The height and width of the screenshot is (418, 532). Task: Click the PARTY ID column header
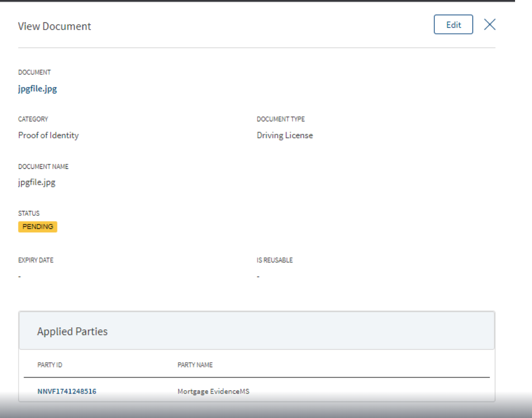tap(50, 365)
